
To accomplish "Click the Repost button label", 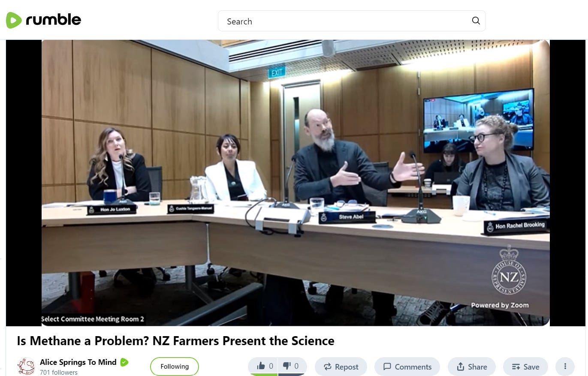I will pyautogui.click(x=347, y=367).
